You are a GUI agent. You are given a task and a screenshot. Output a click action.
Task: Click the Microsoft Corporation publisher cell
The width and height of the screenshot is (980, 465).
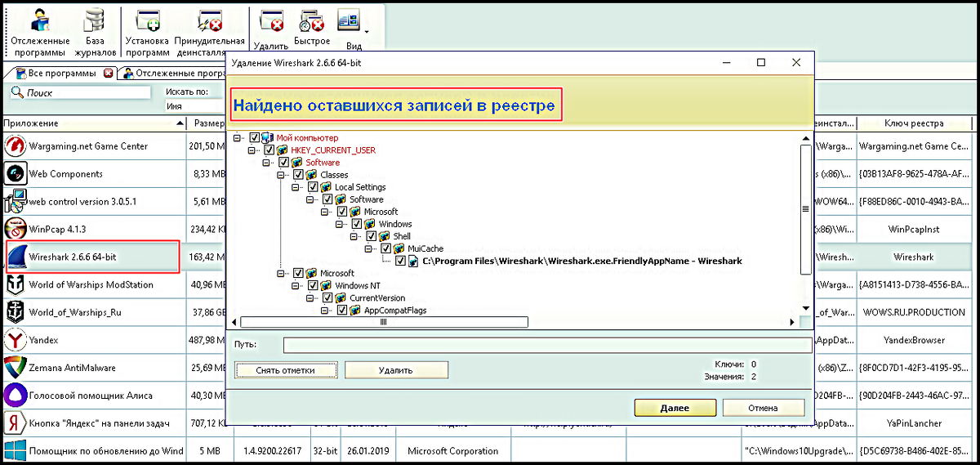tap(452, 451)
